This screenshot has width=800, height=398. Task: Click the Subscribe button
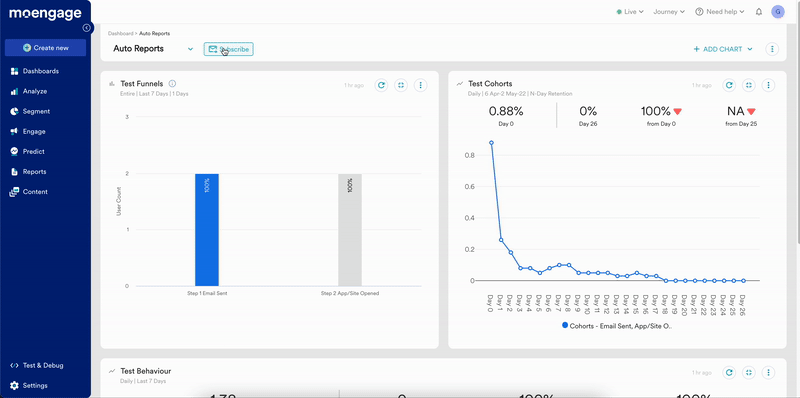pos(229,49)
